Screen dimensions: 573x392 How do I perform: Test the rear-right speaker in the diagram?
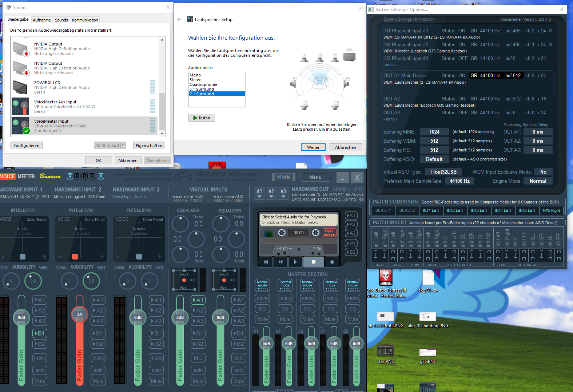335,105
